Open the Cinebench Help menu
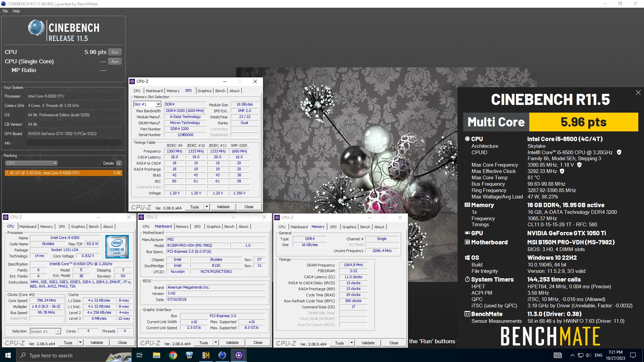 pos(16,11)
